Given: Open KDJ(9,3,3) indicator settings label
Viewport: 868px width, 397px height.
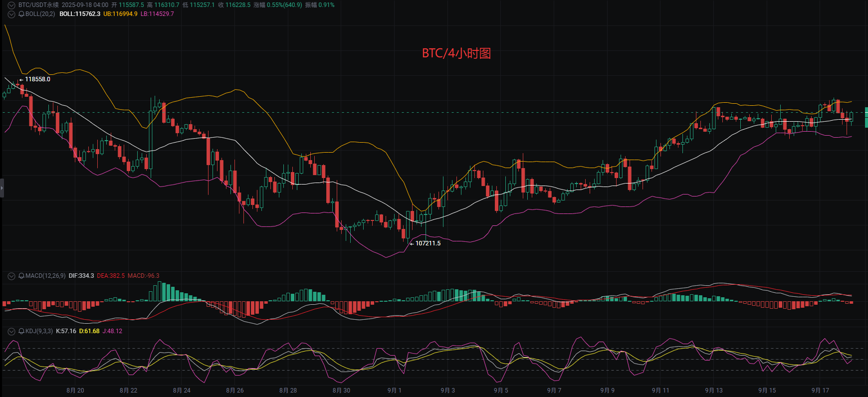Looking at the screenshot, I should [x=39, y=331].
